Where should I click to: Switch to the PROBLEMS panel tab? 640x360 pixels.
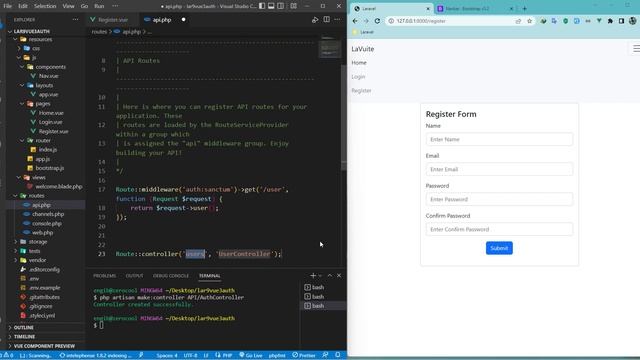(104, 276)
